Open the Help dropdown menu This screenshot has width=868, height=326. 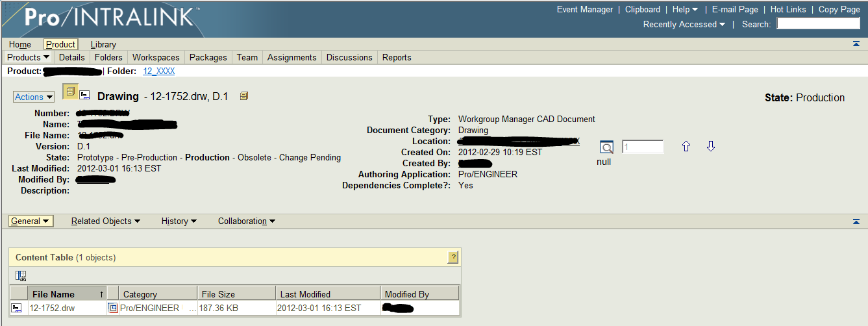pyautogui.click(x=685, y=9)
